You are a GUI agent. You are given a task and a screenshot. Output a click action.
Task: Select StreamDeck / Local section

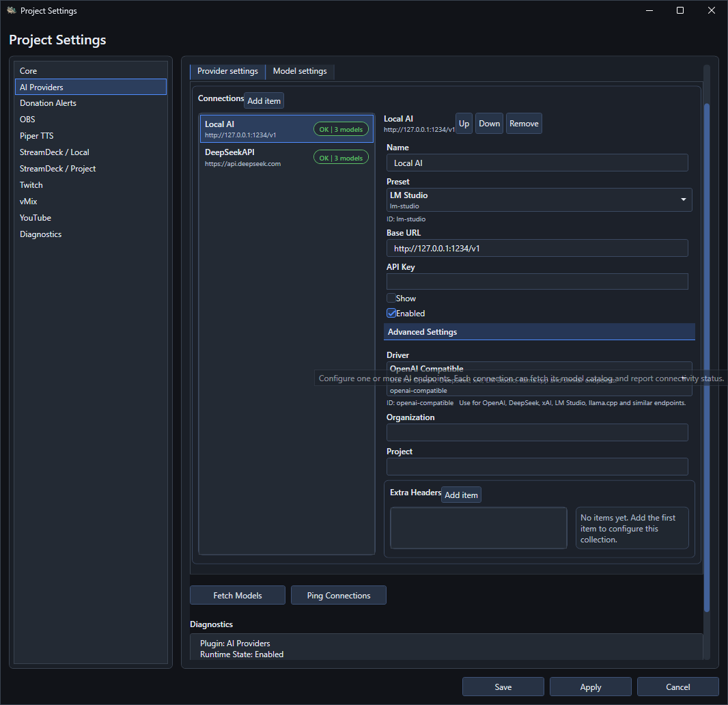tap(91, 152)
